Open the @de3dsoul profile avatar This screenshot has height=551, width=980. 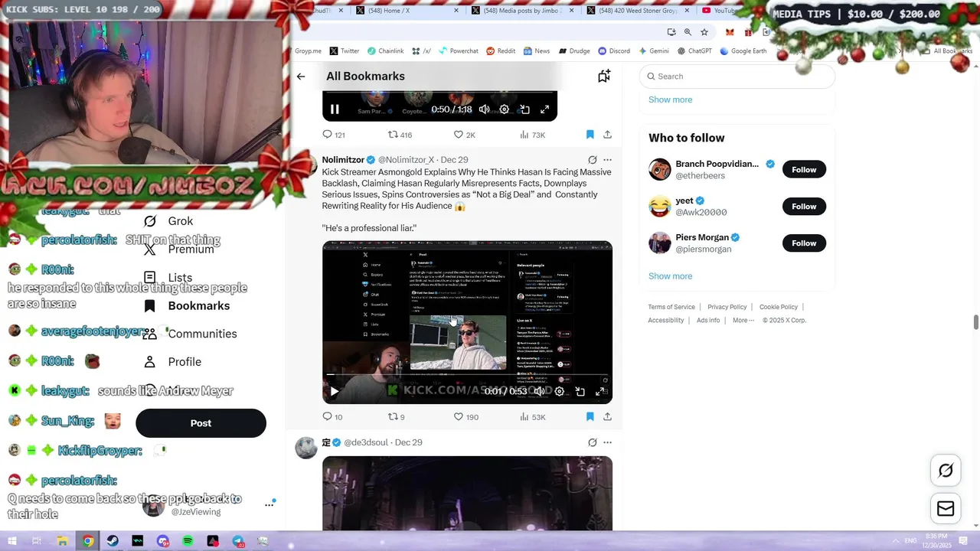(306, 448)
